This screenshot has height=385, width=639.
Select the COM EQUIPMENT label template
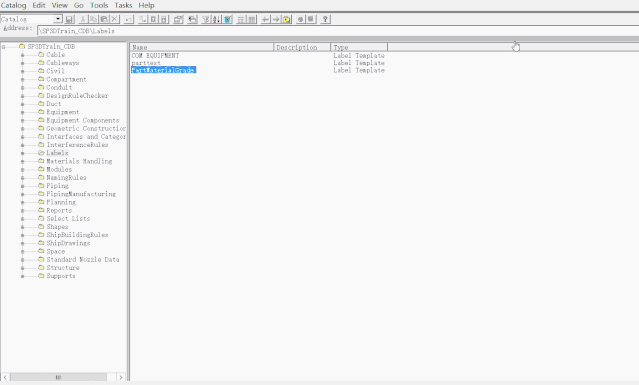[155, 55]
